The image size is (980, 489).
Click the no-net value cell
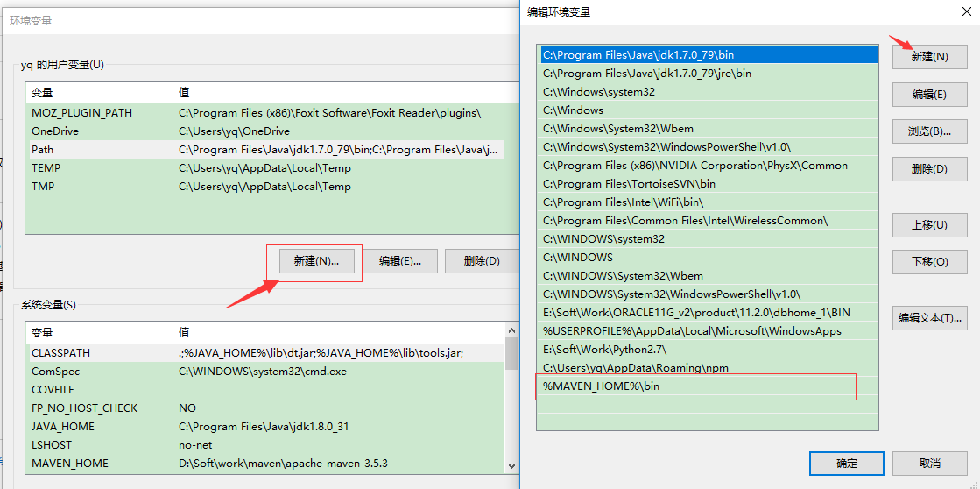tap(195, 444)
